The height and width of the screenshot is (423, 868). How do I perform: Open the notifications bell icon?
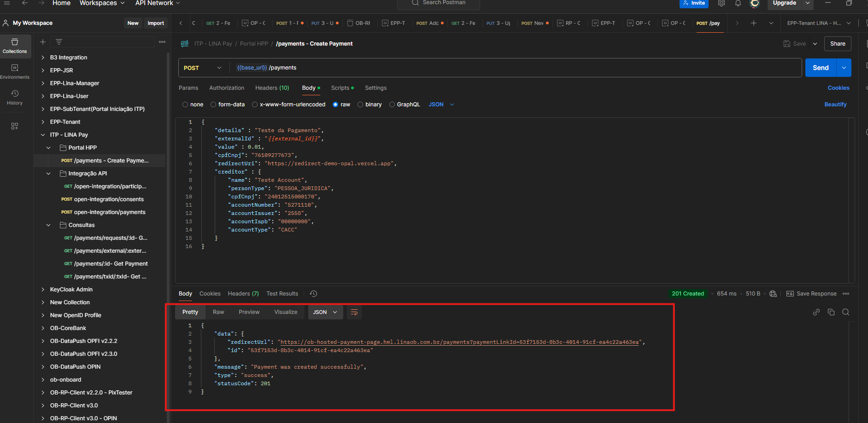(x=738, y=3)
